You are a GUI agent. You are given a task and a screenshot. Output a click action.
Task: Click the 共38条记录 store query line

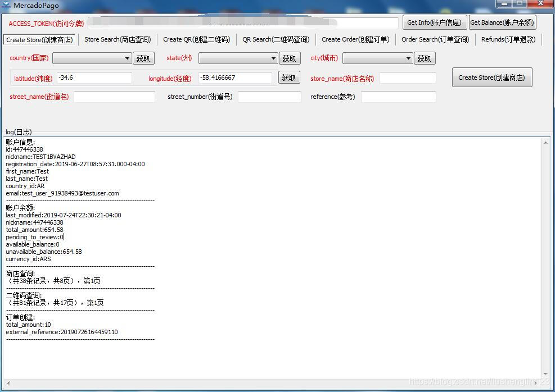(53, 281)
